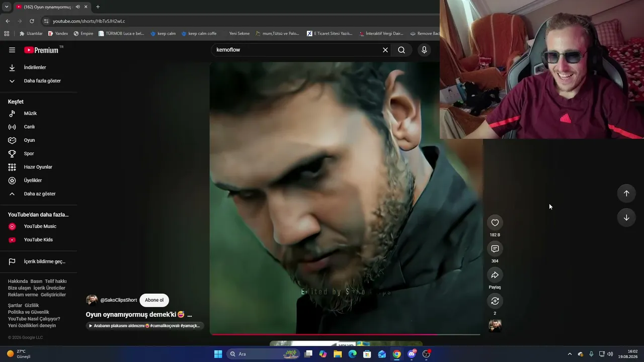The height and width of the screenshot is (362, 644).
Task: Open the linked video chip under title
Action: click(145, 326)
